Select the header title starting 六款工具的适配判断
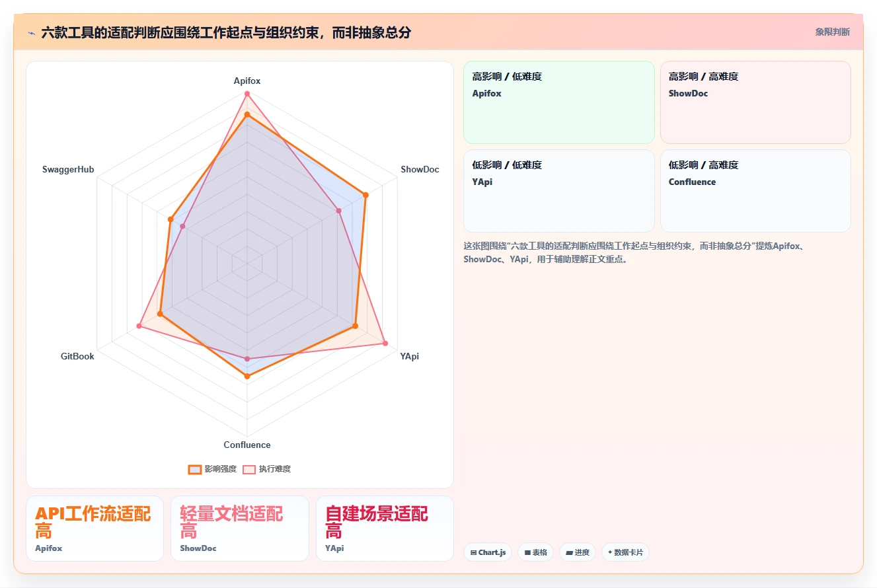Image resolution: width=877 pixels, height=588 pixels. coord(226,32)
